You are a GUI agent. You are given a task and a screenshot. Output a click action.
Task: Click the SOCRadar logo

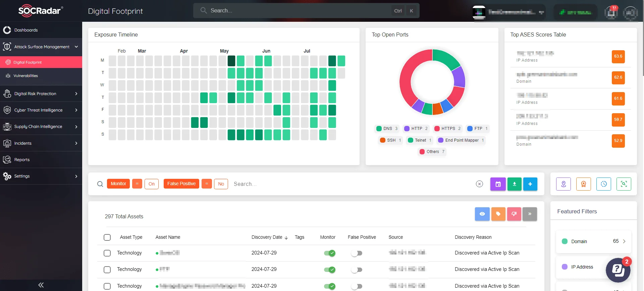pyautogui.click(x=41, y=11)
